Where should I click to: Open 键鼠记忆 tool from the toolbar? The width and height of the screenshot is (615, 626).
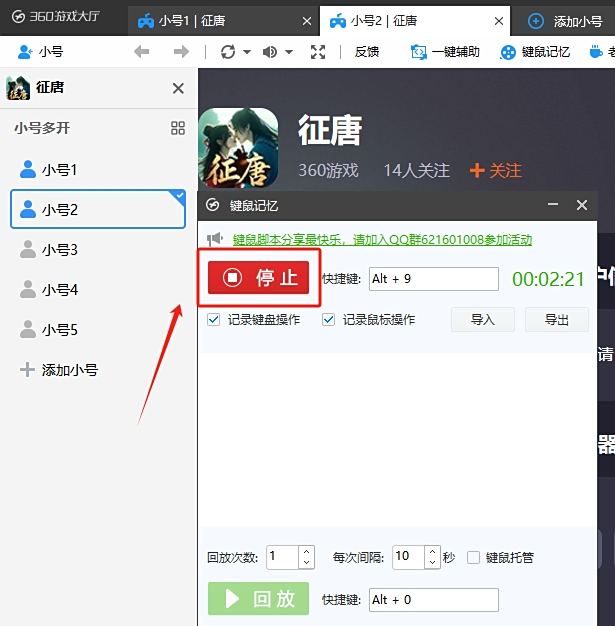tap(536, 52)
